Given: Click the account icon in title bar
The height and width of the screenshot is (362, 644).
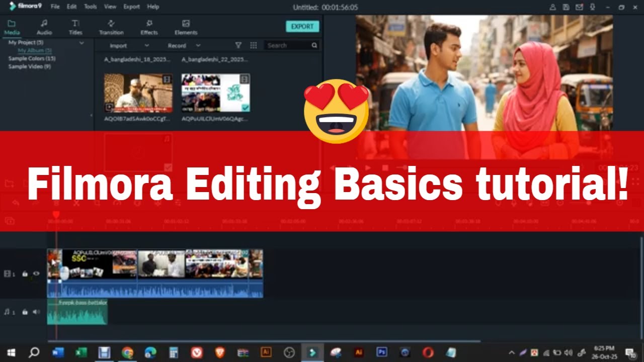Looking at the screenshot, I should coord(553,7).
